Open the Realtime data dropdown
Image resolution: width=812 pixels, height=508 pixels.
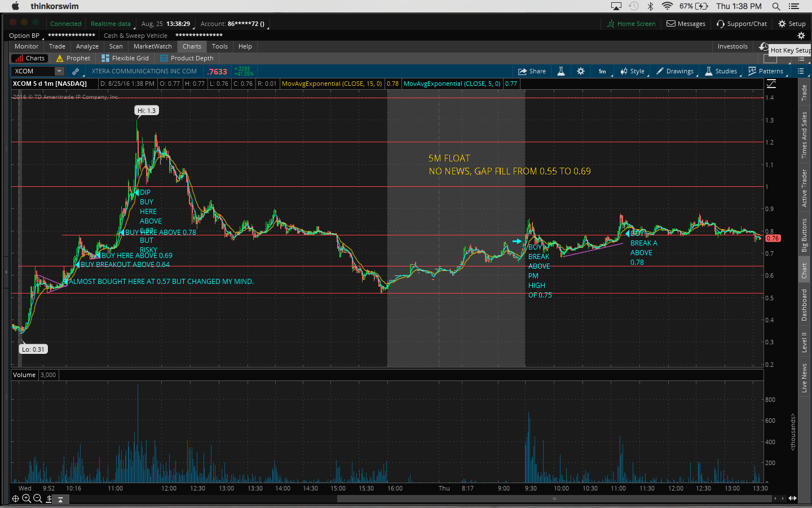point(111,24)
